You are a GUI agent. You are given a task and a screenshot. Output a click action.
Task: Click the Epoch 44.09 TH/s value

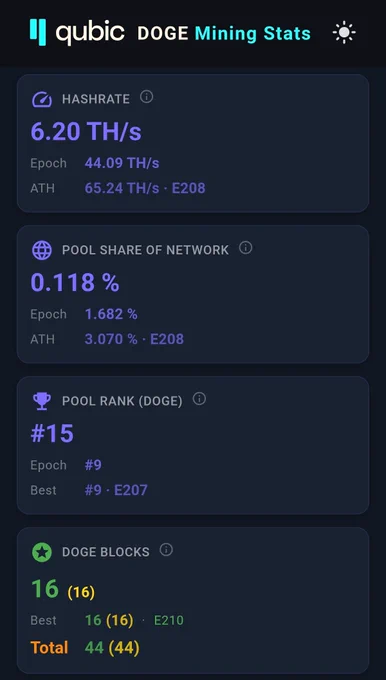[122, 163]
